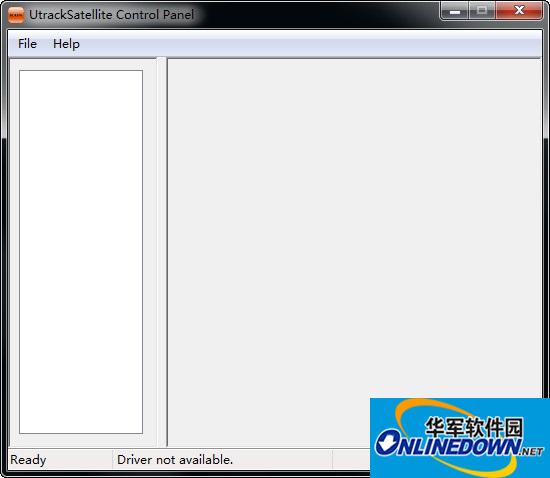Click the orange UtrackSatellite app icon
550x478 pixels.
coord(16,15)
